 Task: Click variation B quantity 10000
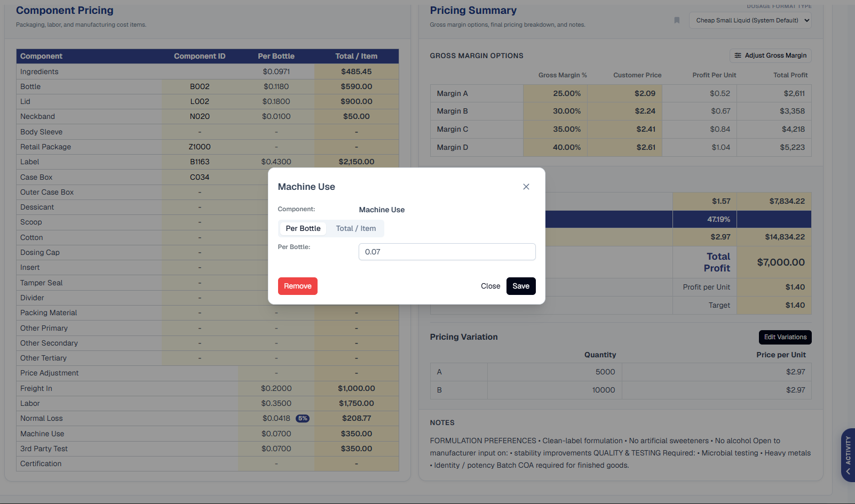(x=603, y=390)
